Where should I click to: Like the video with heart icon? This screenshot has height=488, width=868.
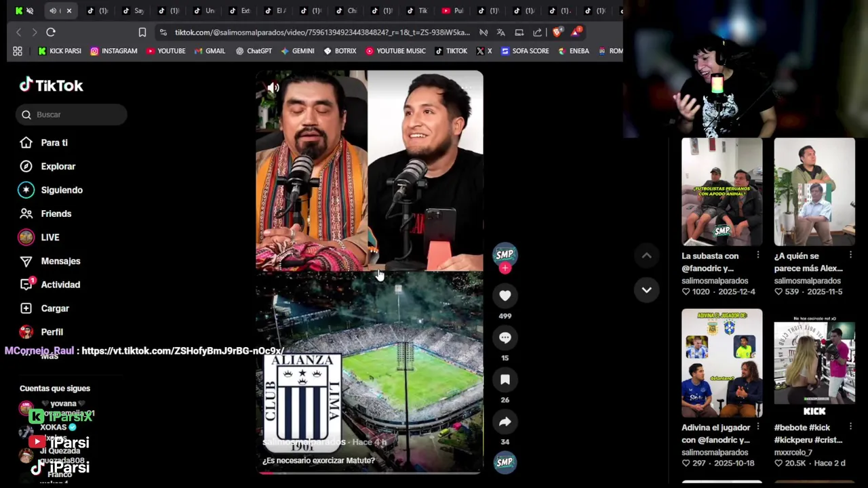coord(505,296)
